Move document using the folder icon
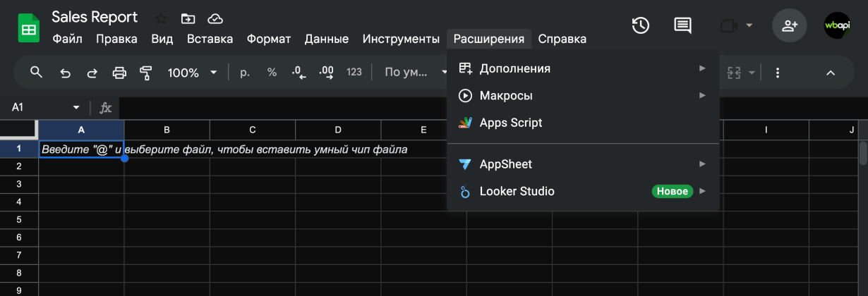This screenshot has height=296, width=868. [x=188, y=18]
